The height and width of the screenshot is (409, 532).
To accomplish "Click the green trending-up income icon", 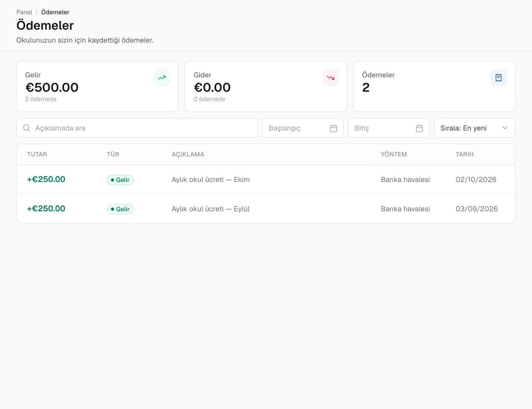I will 162,78.
